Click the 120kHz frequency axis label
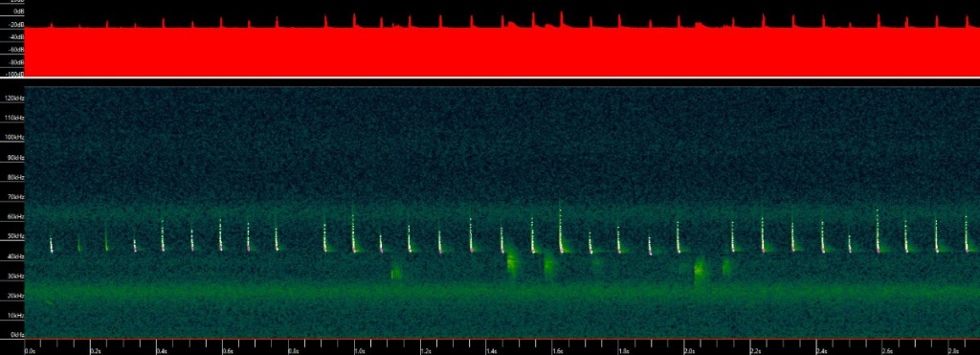The width and height of the screenshot is (980, 355). pyautogui.click(x=13, y=99)
